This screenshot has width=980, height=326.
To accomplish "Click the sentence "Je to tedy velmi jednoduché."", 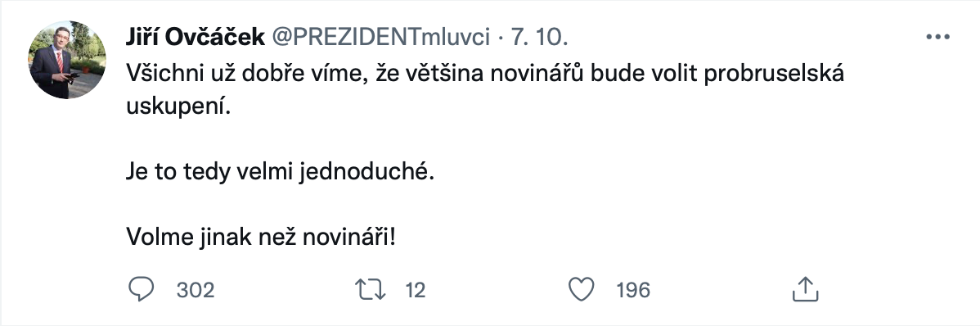I will [x=280, y=173].
